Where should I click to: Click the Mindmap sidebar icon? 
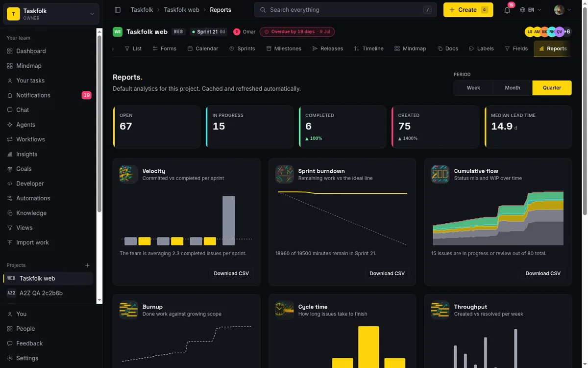click(x=10, y=66)
